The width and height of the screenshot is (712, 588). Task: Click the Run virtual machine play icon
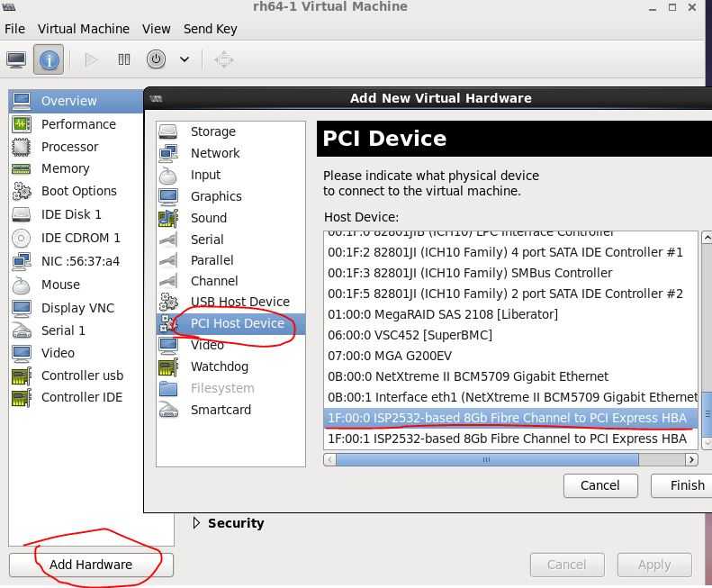coord(91,59)
